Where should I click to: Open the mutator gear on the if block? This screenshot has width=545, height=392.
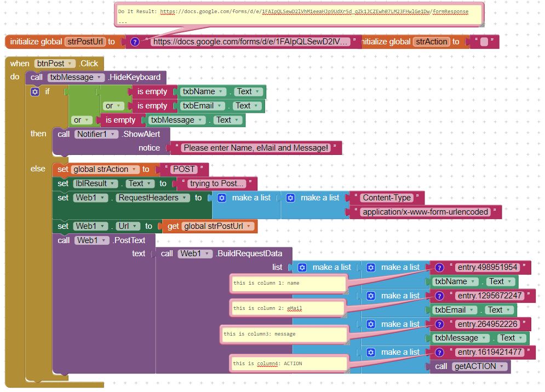coord(35,92)
